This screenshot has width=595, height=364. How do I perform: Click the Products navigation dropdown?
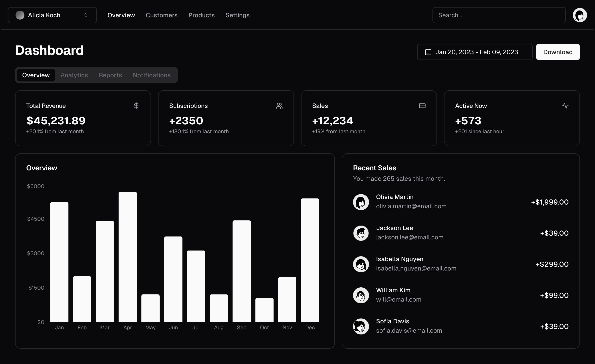point(201,15)
